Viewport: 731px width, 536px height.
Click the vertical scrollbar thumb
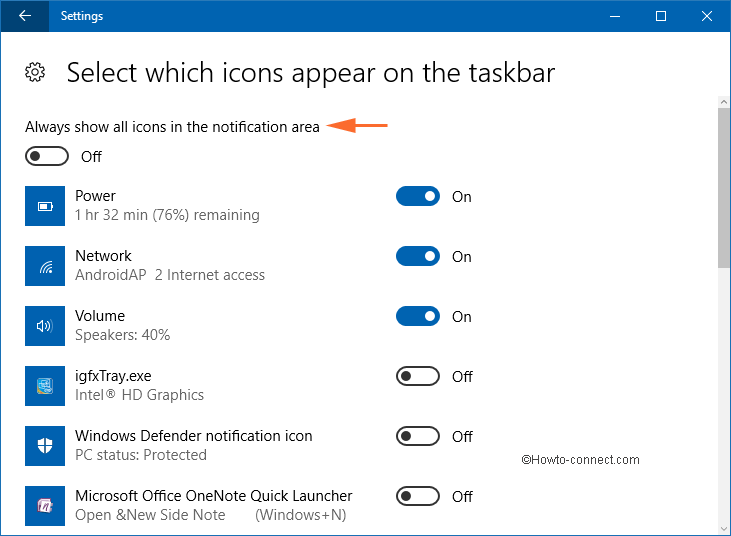[x=724, y=188]
